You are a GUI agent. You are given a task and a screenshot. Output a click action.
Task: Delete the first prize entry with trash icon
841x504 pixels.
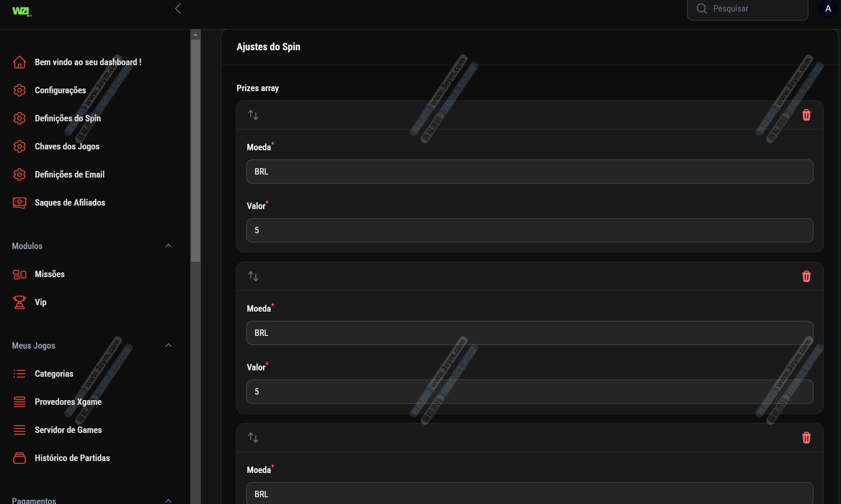pos(806,115)
